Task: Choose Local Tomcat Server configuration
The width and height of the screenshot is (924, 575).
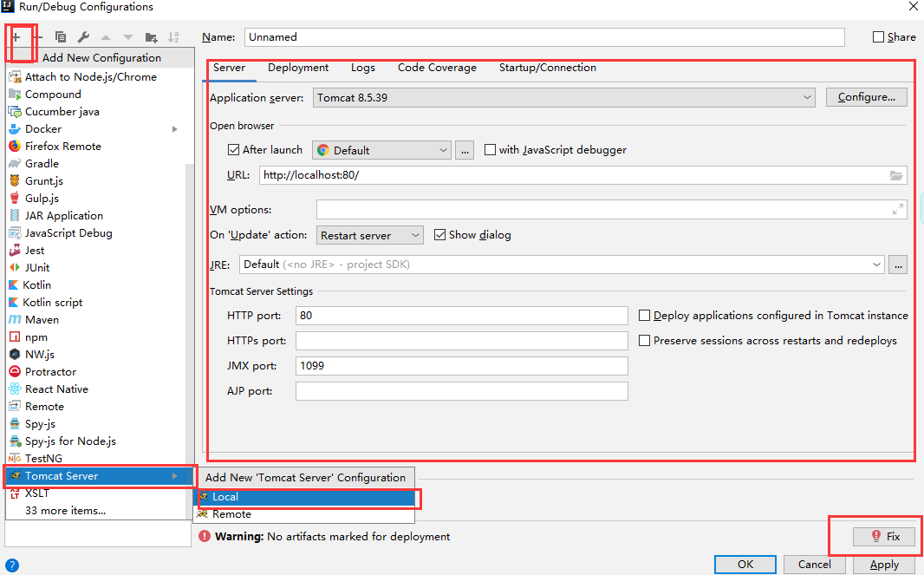Action: click(x=304, y=497)
